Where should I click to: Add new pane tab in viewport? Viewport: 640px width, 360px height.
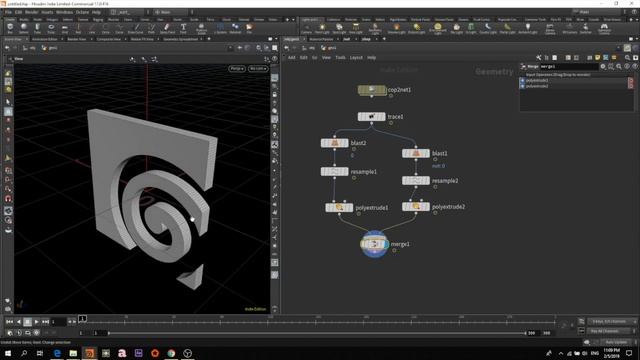[x=209, y=39]
